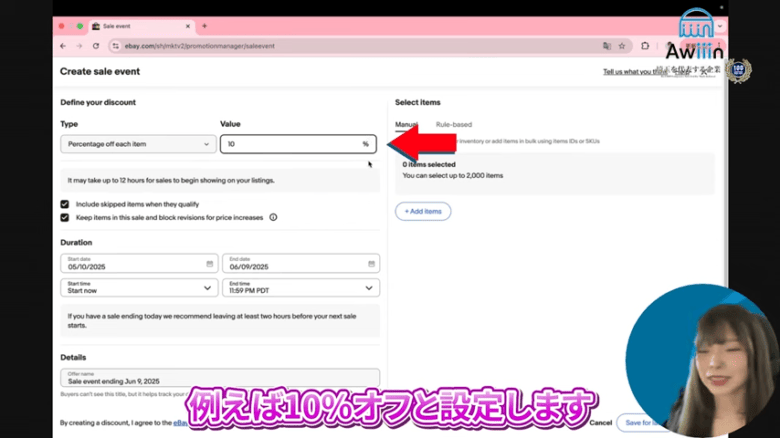Open Tell us what you think link
This screenshot has width=780, height=438.
point(634,72)
